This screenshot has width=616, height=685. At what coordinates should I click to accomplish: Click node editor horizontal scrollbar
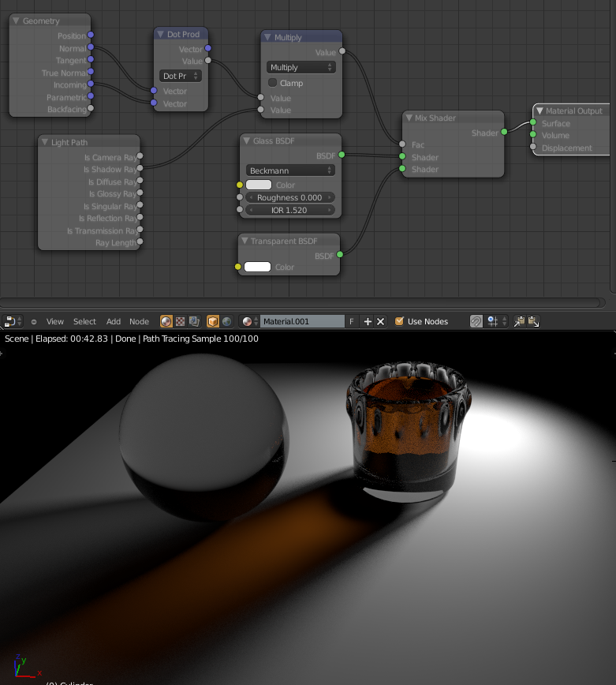302,302
